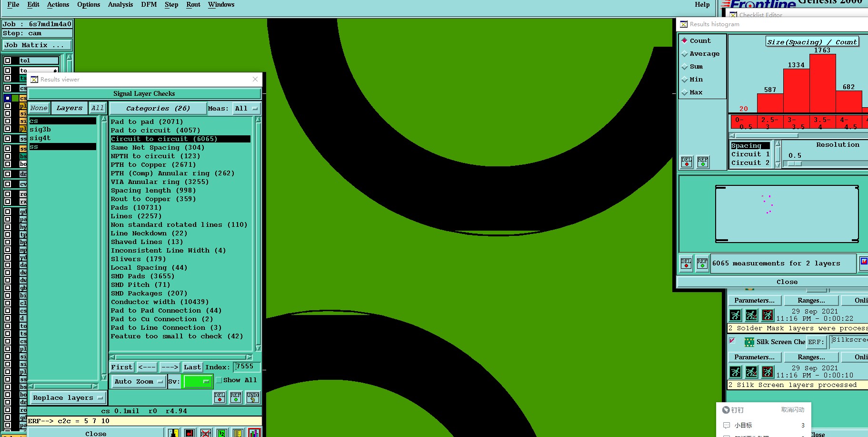Select the sig3b layer in list
Viewport: 868px width, 437px height.
(x=62, y=129)
